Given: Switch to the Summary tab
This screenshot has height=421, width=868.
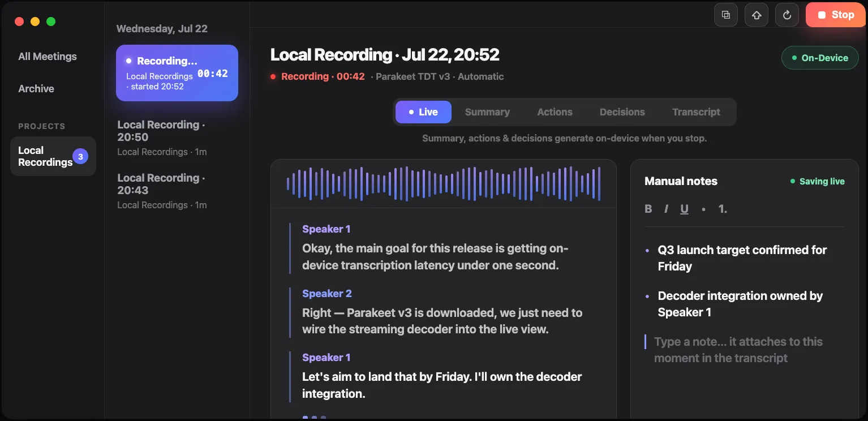Looking at the screenshot, I should click(487, 112).
